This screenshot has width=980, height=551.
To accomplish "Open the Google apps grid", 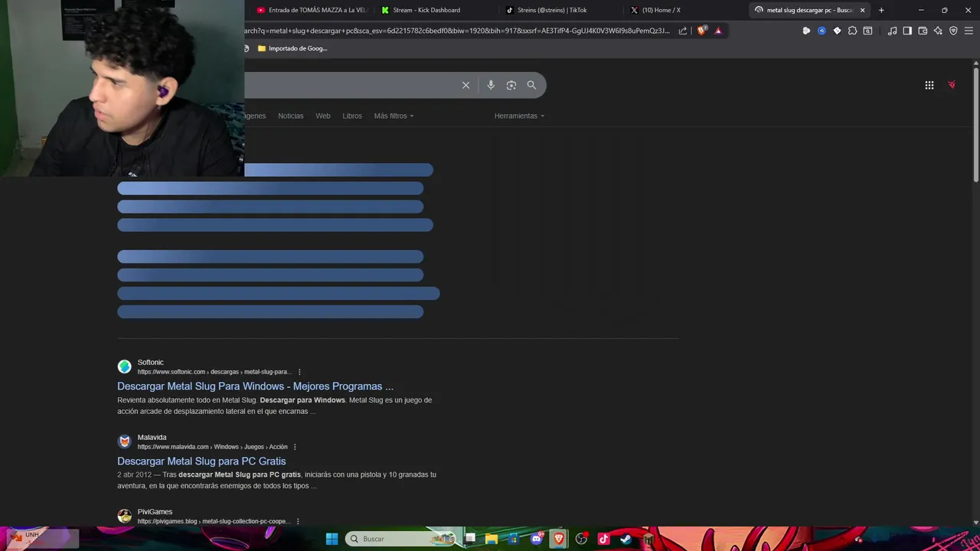I will pyautogui.click(x=929, y=85).
